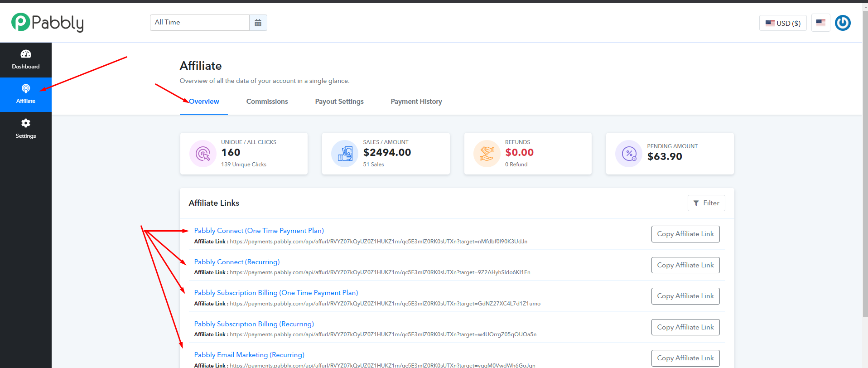The width and height of the screenshot is (868, 368).
Task: Expand the Filter options for affiliate links
Action: pyautogui.click(x=706, y=203)
